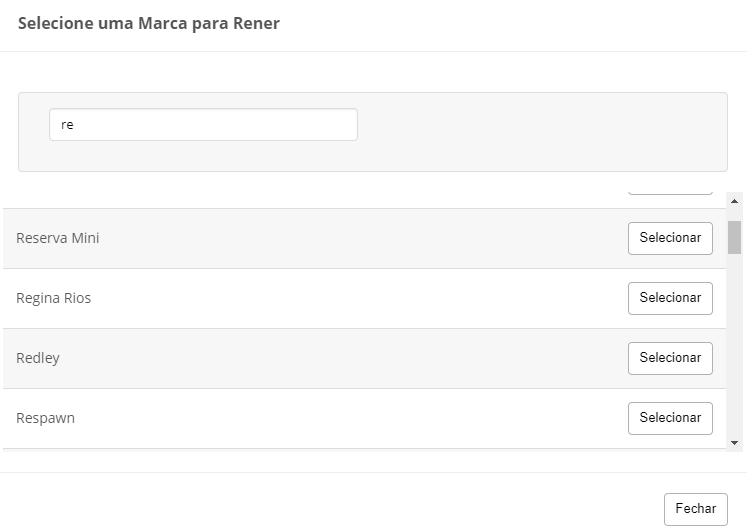
Task: Choose Selecionar next to Regina Rios
Action: (x=670, y=298)
